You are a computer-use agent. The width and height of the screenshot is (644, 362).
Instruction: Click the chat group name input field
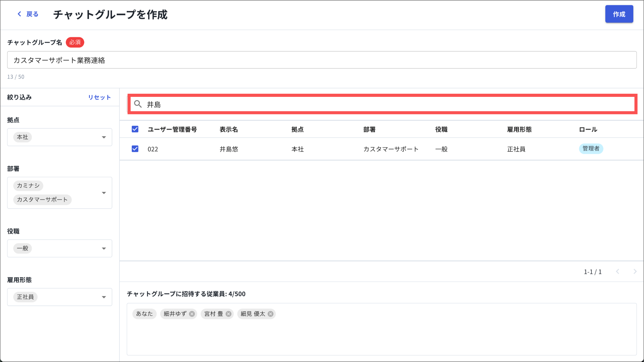(321, 60)
